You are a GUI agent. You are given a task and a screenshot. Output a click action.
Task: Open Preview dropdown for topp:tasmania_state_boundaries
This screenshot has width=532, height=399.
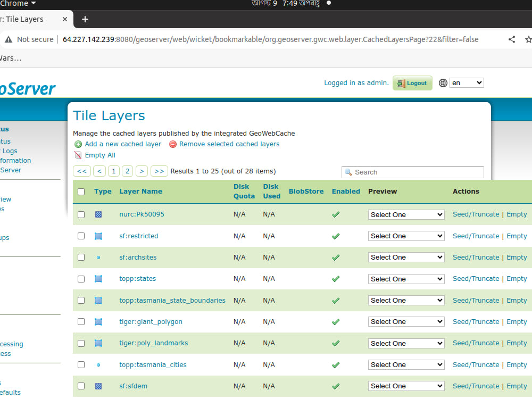[x=406, y=301]
